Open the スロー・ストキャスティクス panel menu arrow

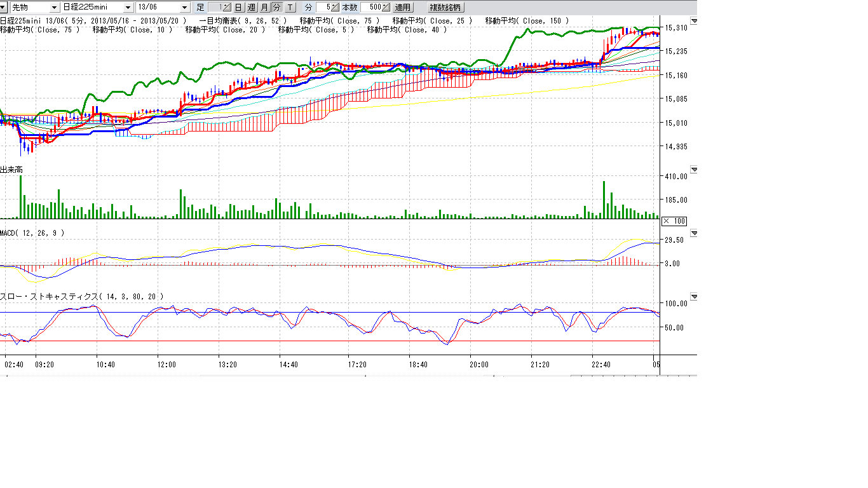[694, 297]
